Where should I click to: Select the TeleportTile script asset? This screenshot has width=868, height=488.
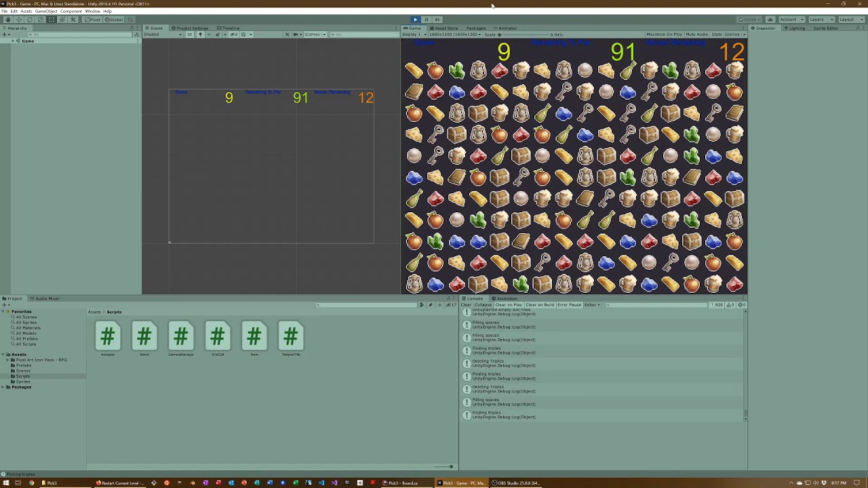[x=291, y=340]
